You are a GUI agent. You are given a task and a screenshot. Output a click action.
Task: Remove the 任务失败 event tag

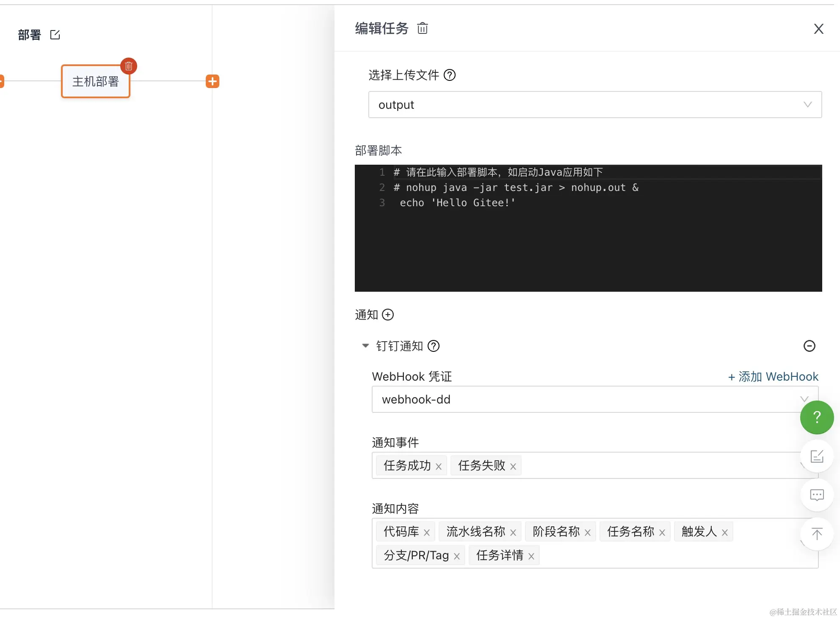click(x=513, y=467)
